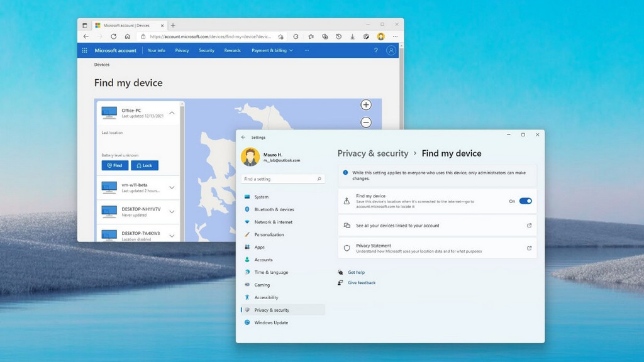Open Time & language settings
The height and width of the screenshot is (362, 644).
click(x=283, y=272)
